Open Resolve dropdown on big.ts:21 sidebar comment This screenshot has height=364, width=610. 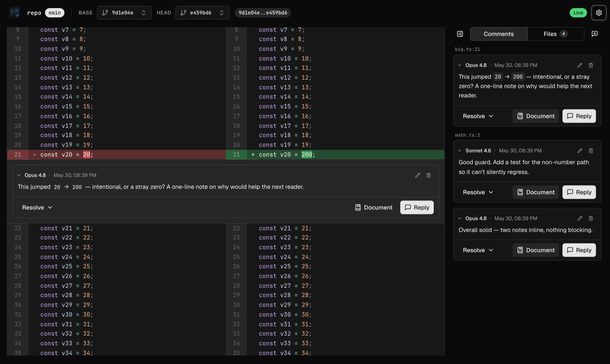coord(478,116)
